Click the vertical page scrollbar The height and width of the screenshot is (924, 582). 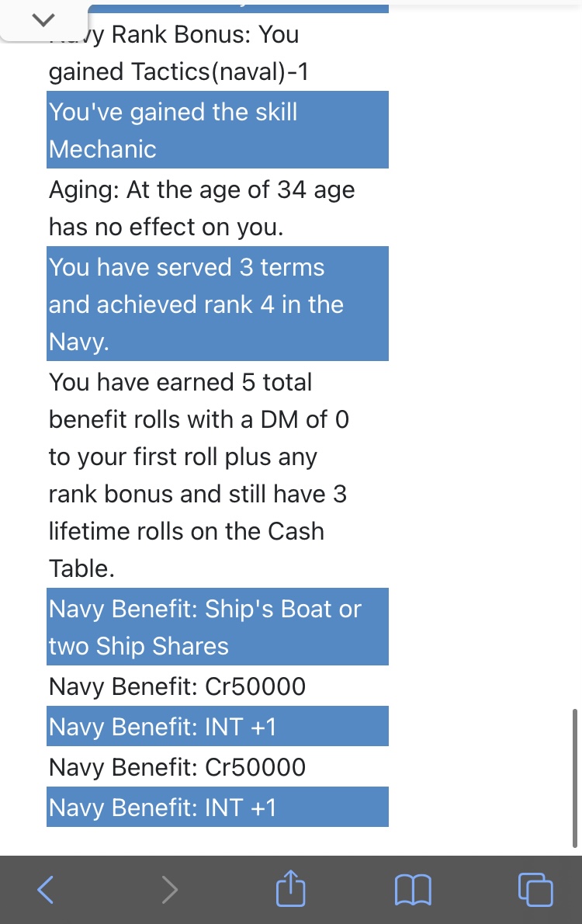click(574, 778)
